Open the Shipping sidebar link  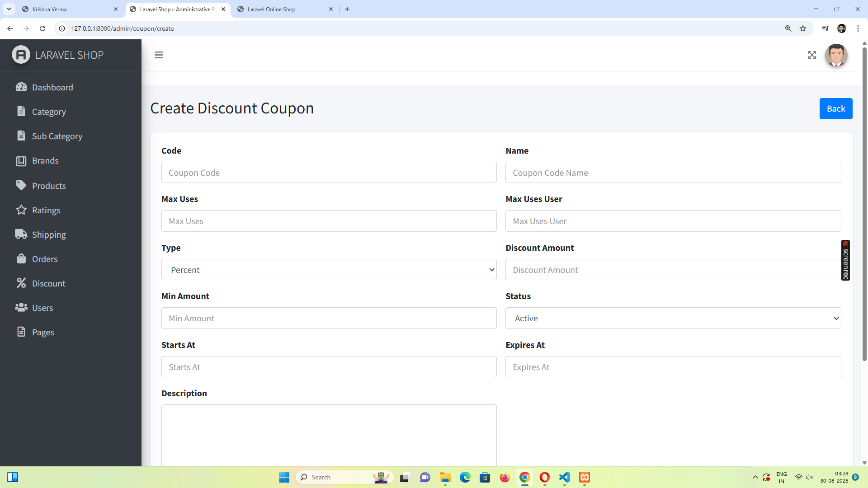point(49,235)
